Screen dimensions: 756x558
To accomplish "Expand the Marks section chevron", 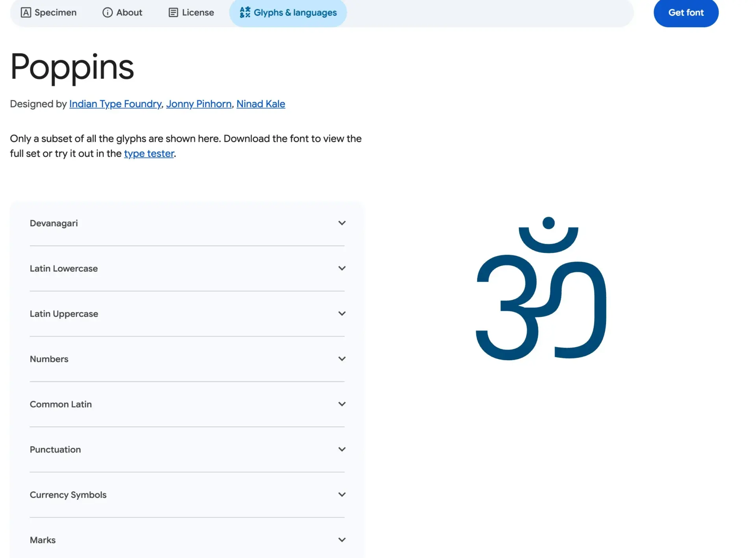I will coord(342,540).
